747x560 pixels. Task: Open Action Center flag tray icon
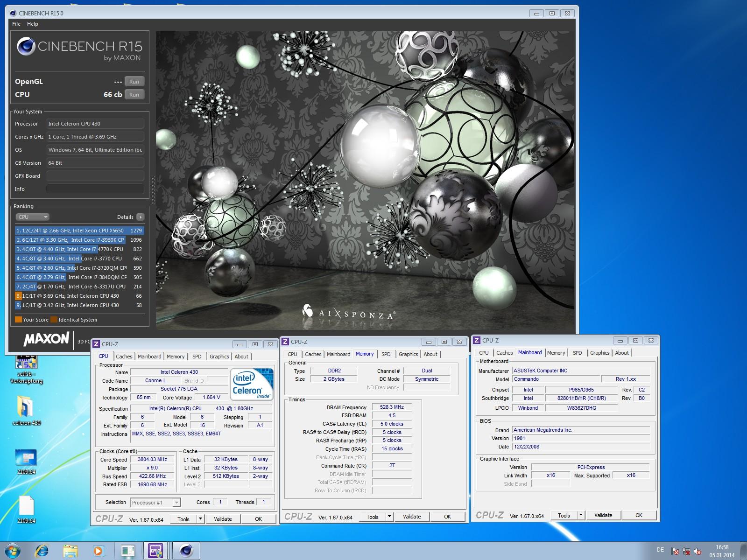(675, 551)
